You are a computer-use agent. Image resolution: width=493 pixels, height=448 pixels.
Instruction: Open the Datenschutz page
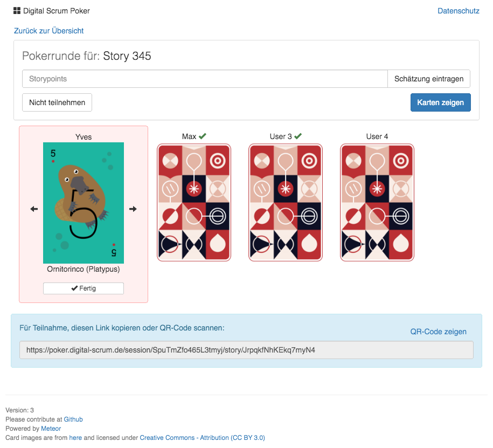tap(458, 11)
